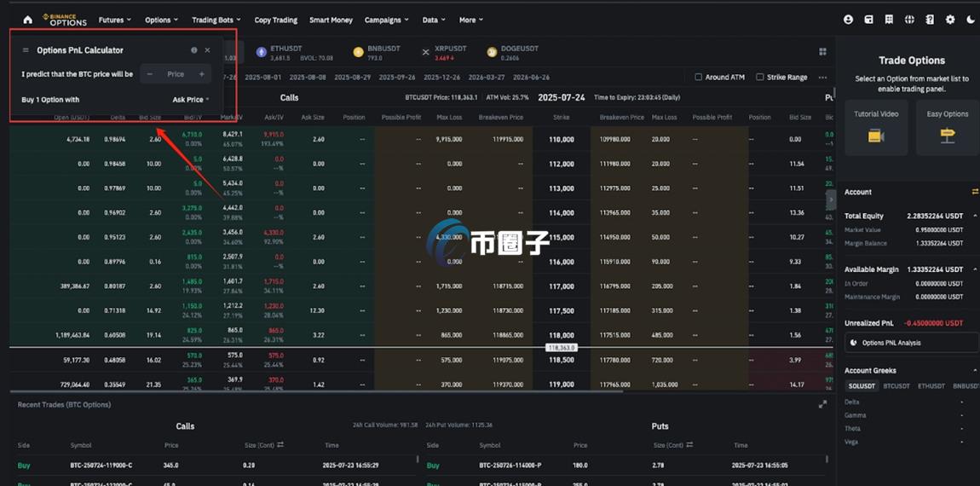Open the orders receipt icon
980x486 pixels.
889,20
